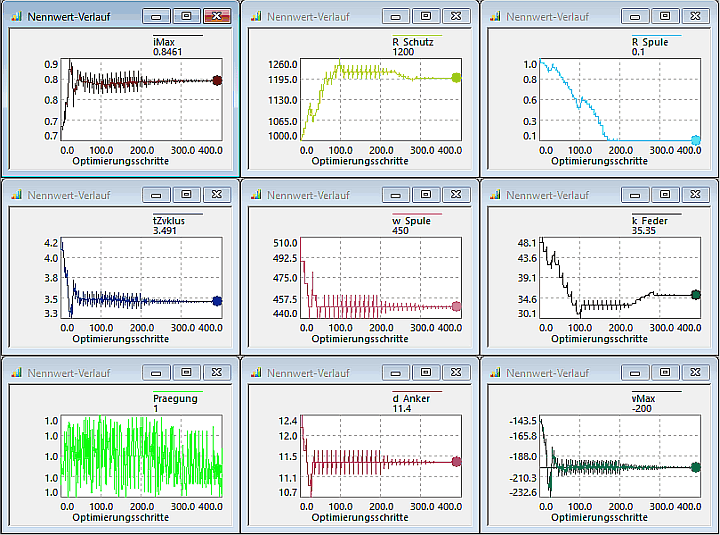Screen dimensions: 720x535
Task: Close the iMax Nennwert-Verlauf window
Action: pyautogui.click(x=217, y=16)
